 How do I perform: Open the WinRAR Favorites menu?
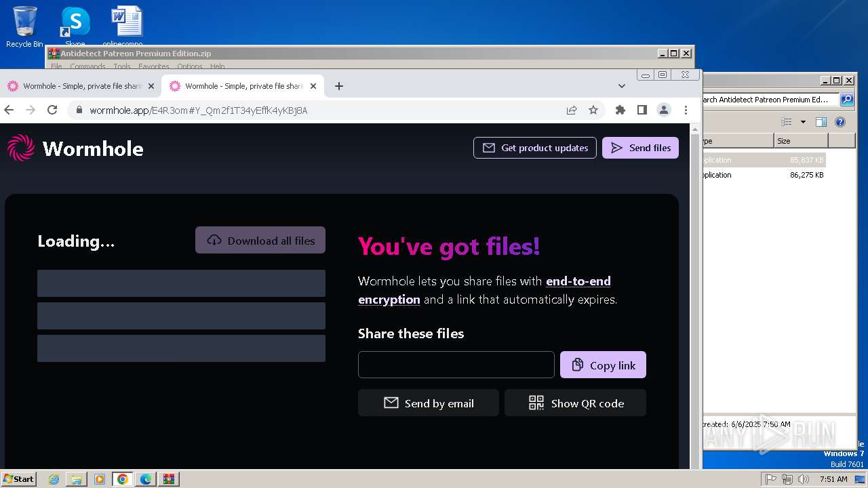154,66
